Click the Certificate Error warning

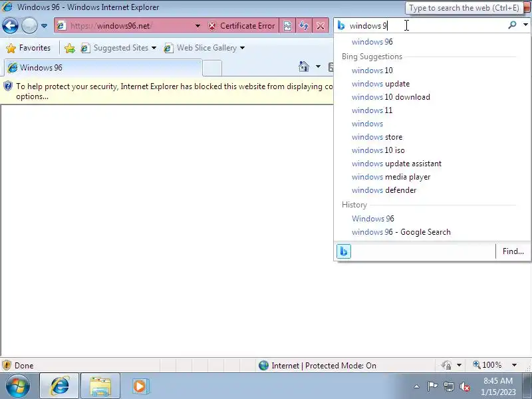click(x=241, y=26)
